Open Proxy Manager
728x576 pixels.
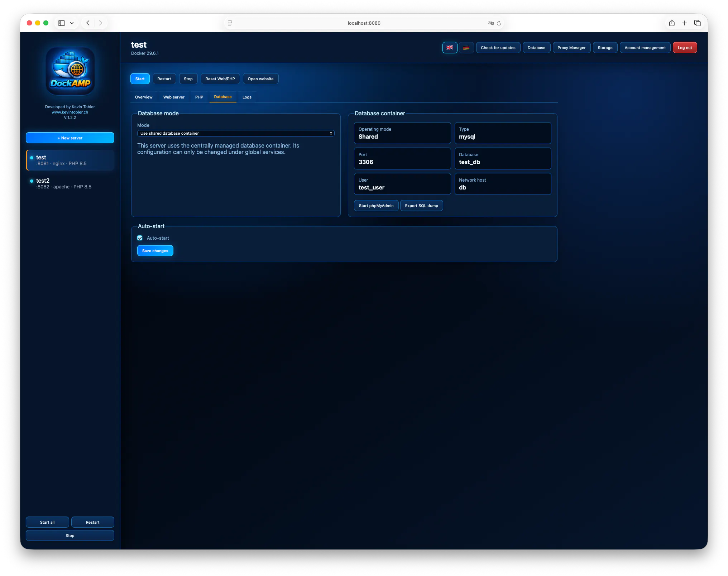[x=571, y=48]
